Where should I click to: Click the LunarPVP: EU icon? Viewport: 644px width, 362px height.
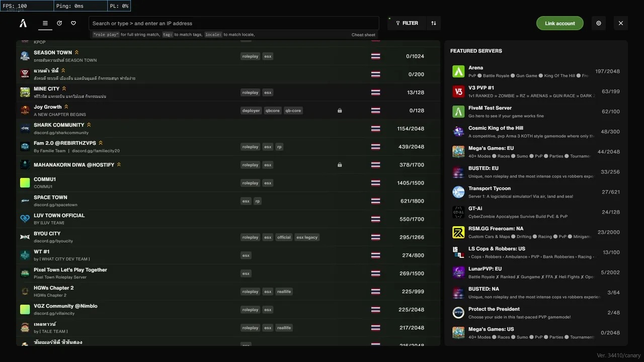click(x=458, y=273)
